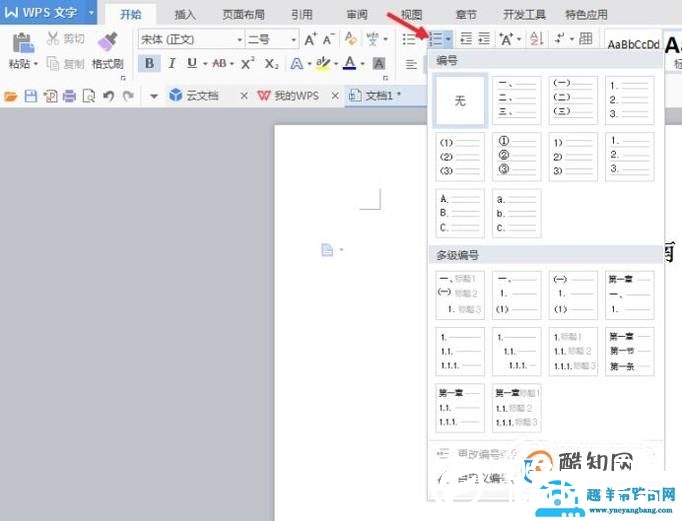Select the Format Painter brush

click(x=108, y=42)
